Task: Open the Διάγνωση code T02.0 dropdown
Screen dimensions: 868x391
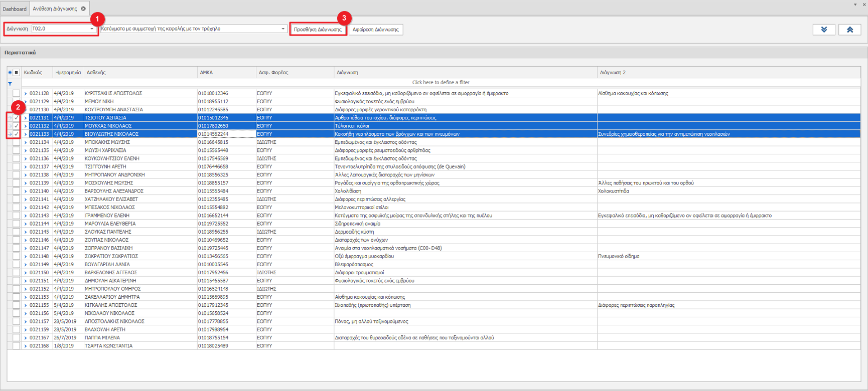Action: point(92,29)
